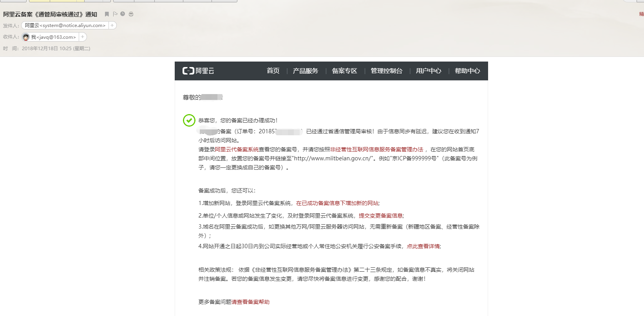644x316 pixels.
Task: Click the 提交变更备案信息 link
Action: (x=381, y=216)
